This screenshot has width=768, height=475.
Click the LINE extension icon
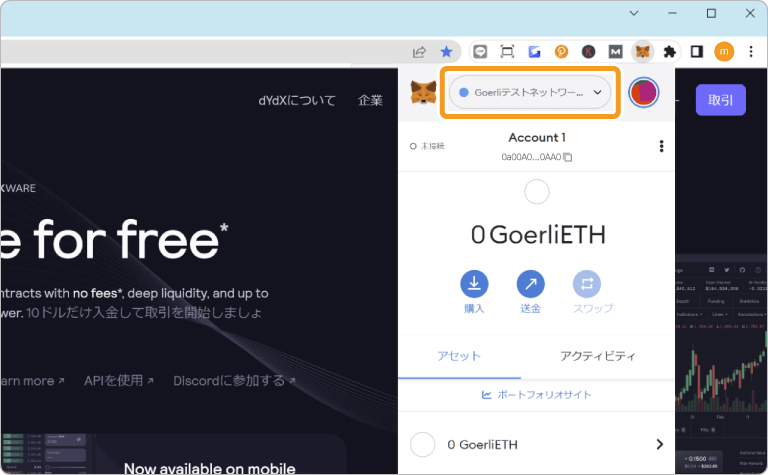coord(480,51)
